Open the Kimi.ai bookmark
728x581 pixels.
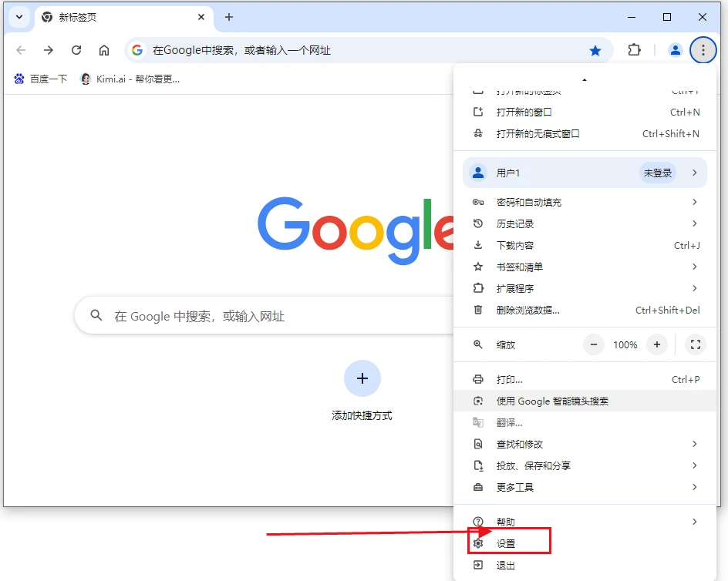[130, 79]
